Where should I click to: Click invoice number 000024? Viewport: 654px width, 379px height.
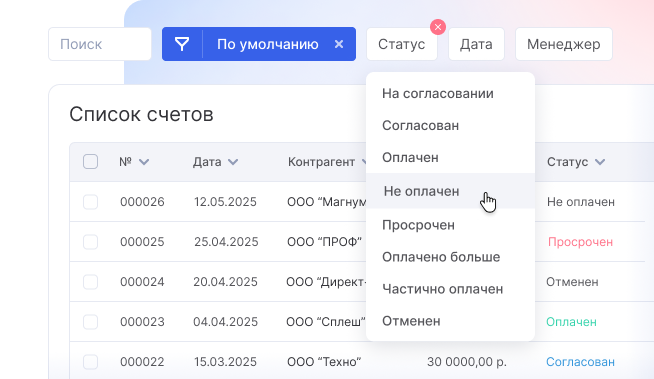142,282
